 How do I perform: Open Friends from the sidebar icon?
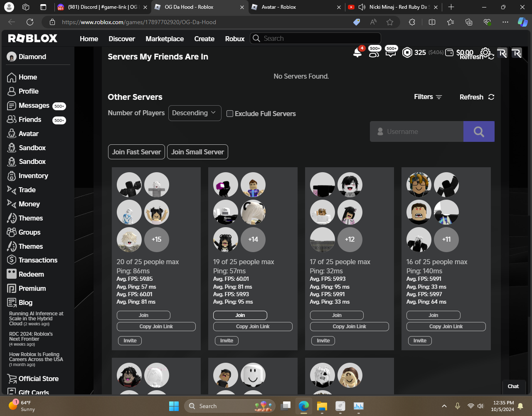[12, 120]
